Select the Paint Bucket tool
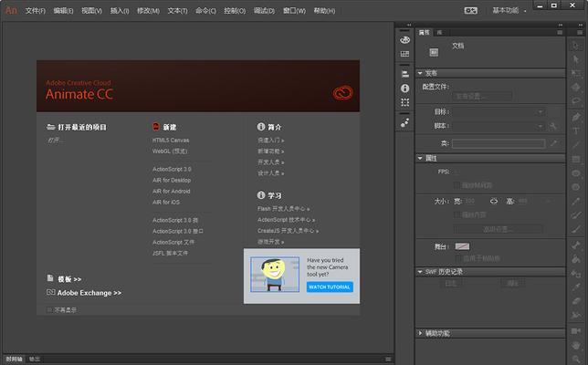The image size is (588, 365). pyautogui.click(x=576, y=259)
